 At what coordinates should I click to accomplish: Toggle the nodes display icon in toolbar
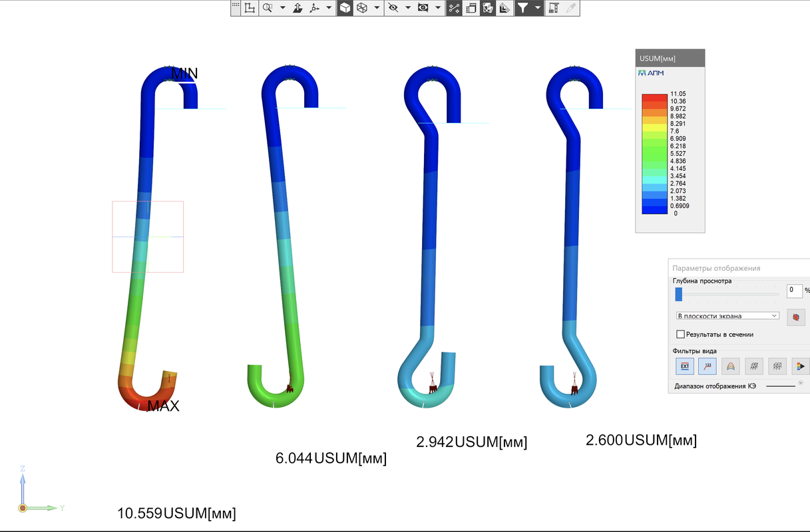tap(455, 8)
